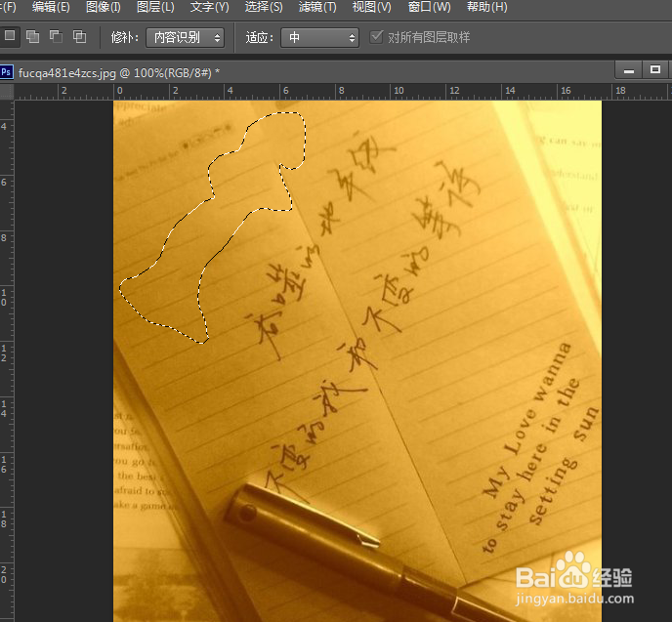Select the Add to selection icon

click(x=33, y=37)
